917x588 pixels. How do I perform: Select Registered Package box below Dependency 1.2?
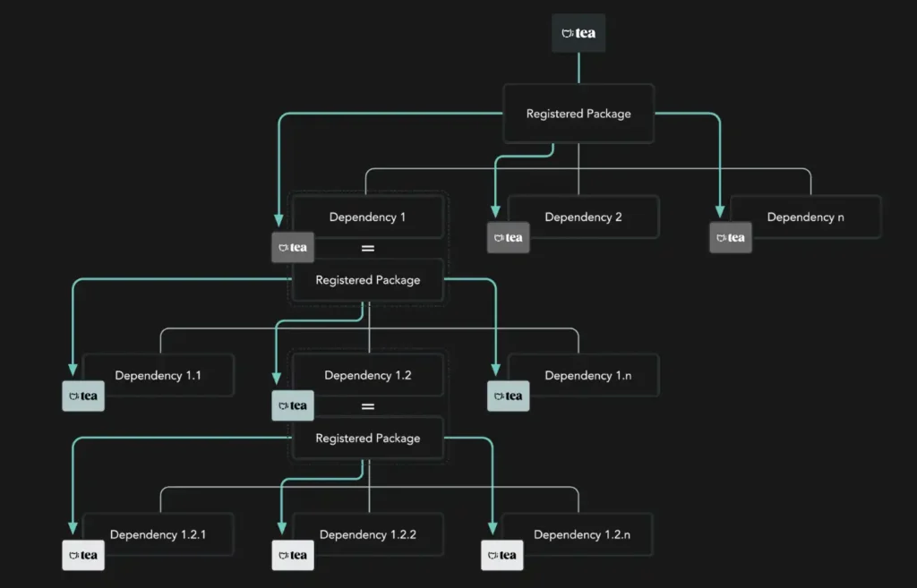tap(368, 438)
